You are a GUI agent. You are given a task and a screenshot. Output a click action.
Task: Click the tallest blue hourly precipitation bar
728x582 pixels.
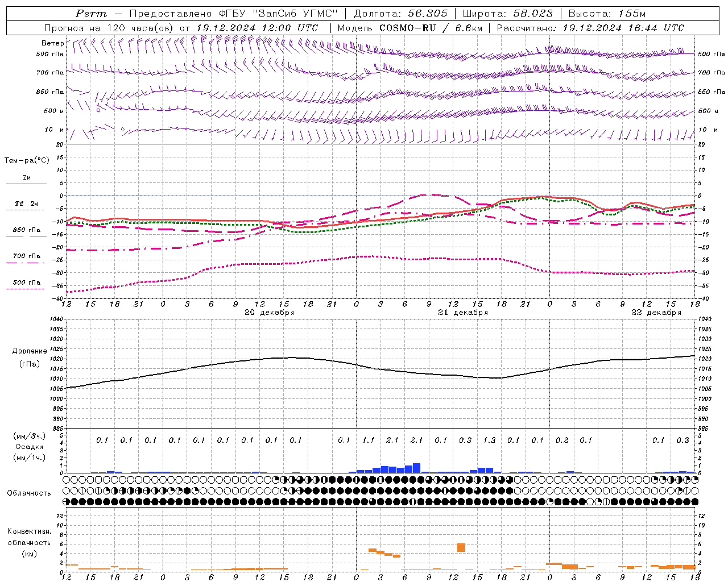pyautogui.click(x=416, y=468)
